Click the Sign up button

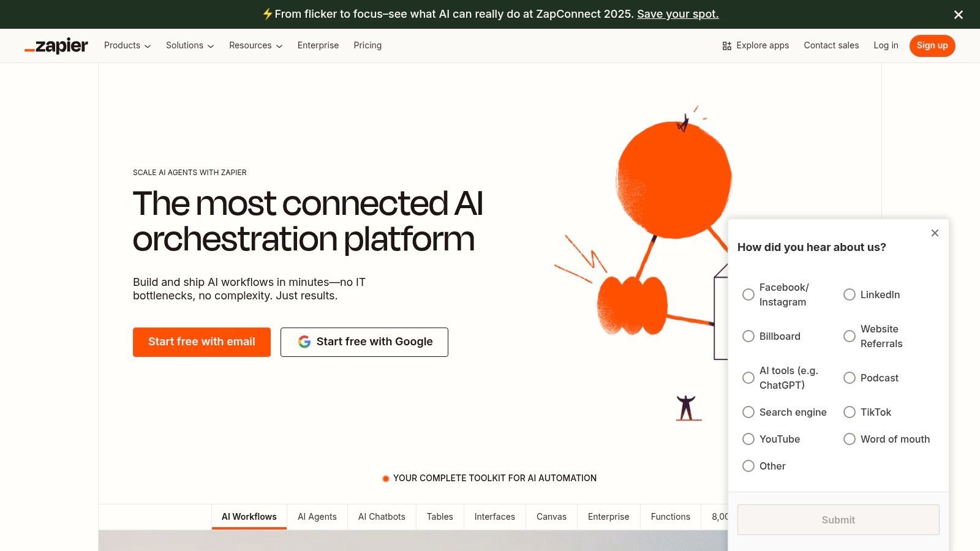pos(932,45)
